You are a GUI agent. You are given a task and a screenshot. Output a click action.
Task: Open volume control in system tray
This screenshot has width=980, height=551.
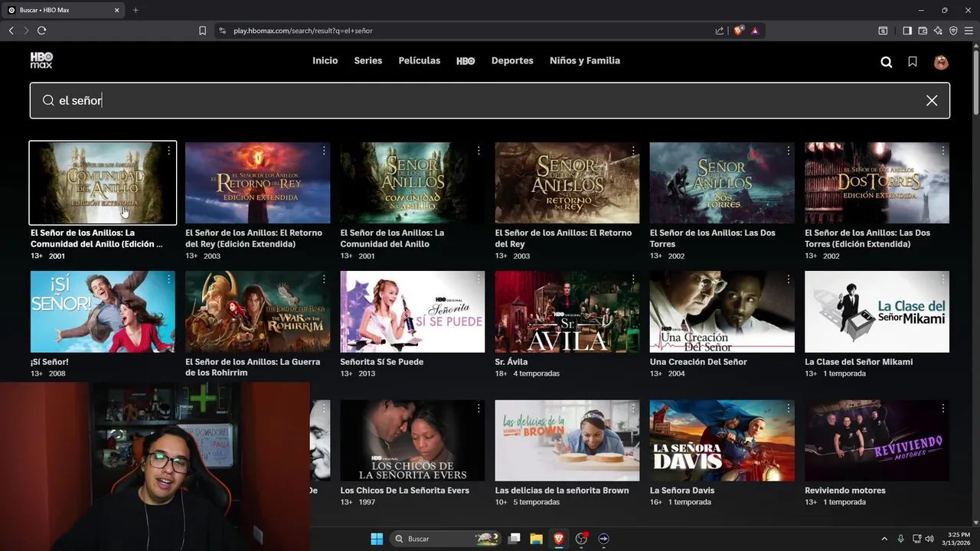coord(929,539)
